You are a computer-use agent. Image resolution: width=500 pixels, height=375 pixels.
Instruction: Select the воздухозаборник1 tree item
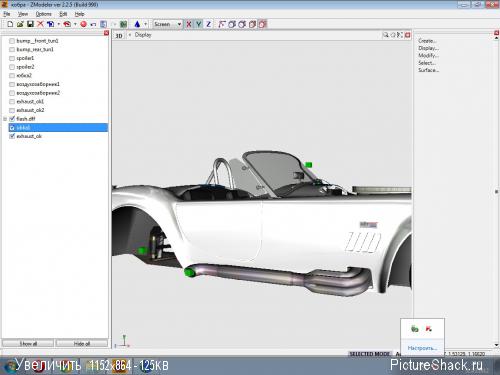coord(38,84)
